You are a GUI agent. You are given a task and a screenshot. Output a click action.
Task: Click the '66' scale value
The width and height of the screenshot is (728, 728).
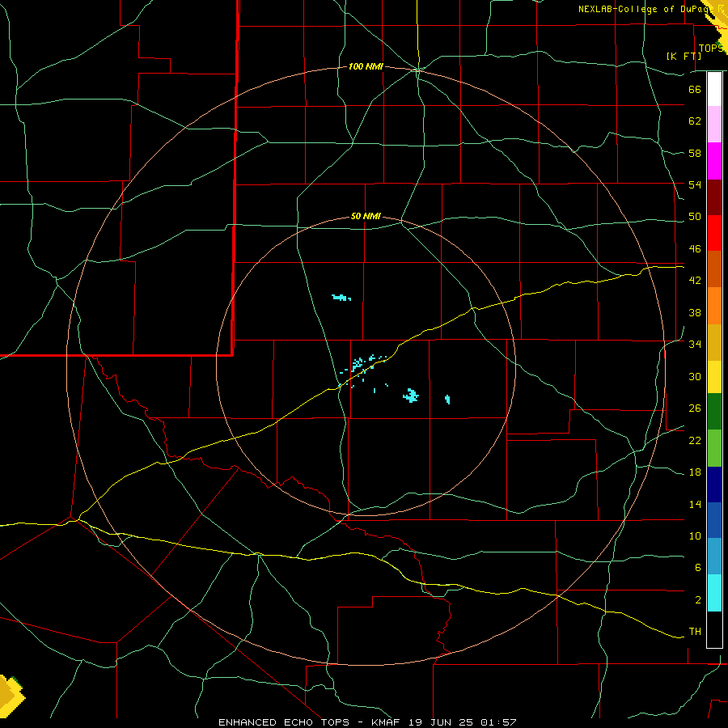point(695,89)
